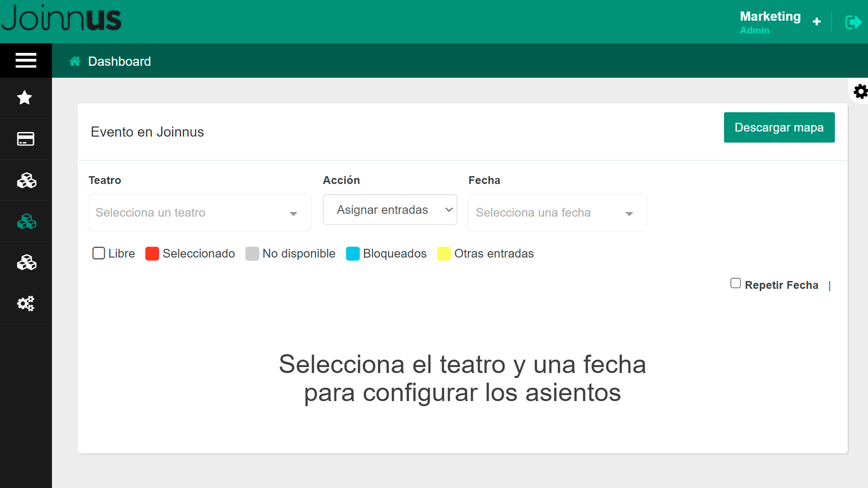Open the settings gear on right edge
Screen dimensions: 868x488
861,91
